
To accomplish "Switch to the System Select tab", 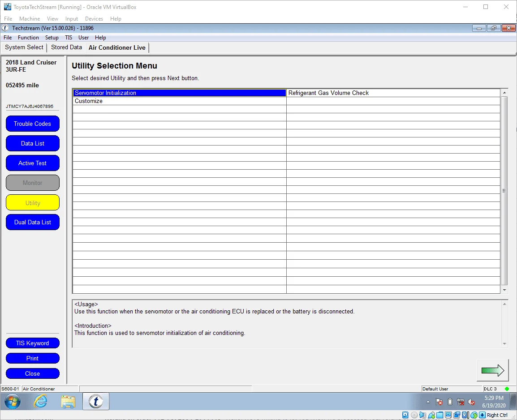I will (24, 47).
